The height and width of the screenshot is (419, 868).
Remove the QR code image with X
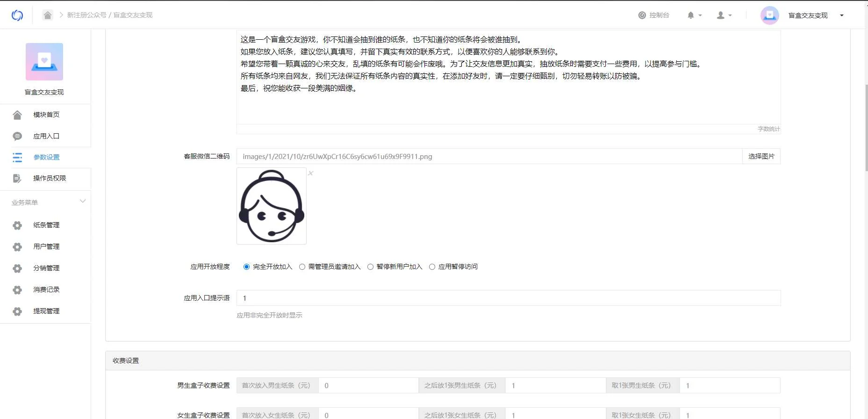[x=311, y=173]
